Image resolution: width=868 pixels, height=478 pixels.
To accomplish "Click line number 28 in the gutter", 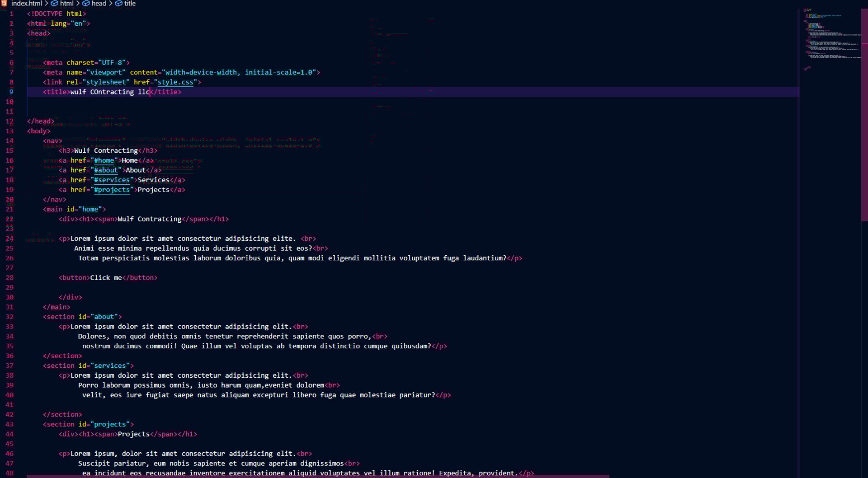I will click(9, 278).
